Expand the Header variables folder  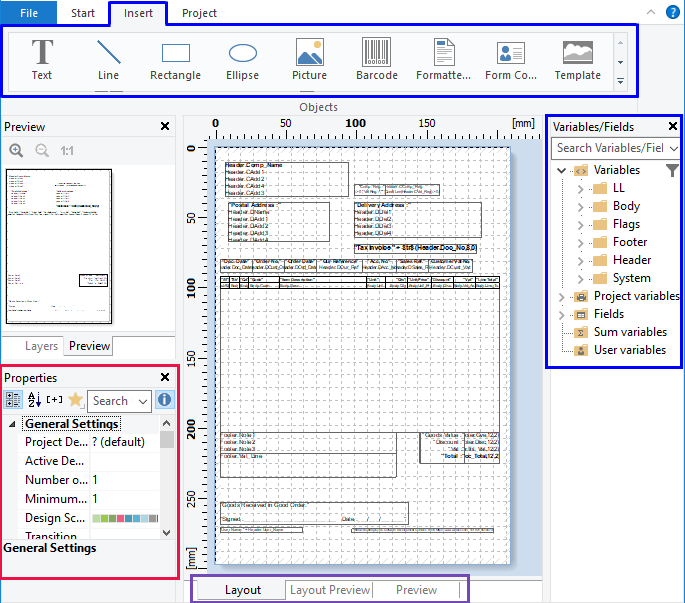[580, 260]
